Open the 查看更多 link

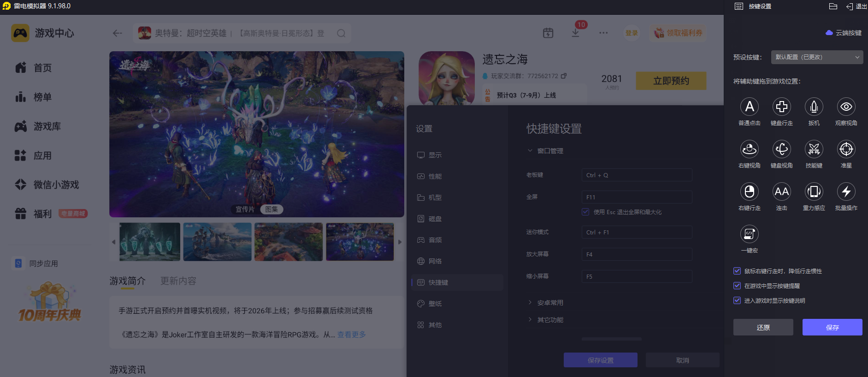(x=352, y=335)
